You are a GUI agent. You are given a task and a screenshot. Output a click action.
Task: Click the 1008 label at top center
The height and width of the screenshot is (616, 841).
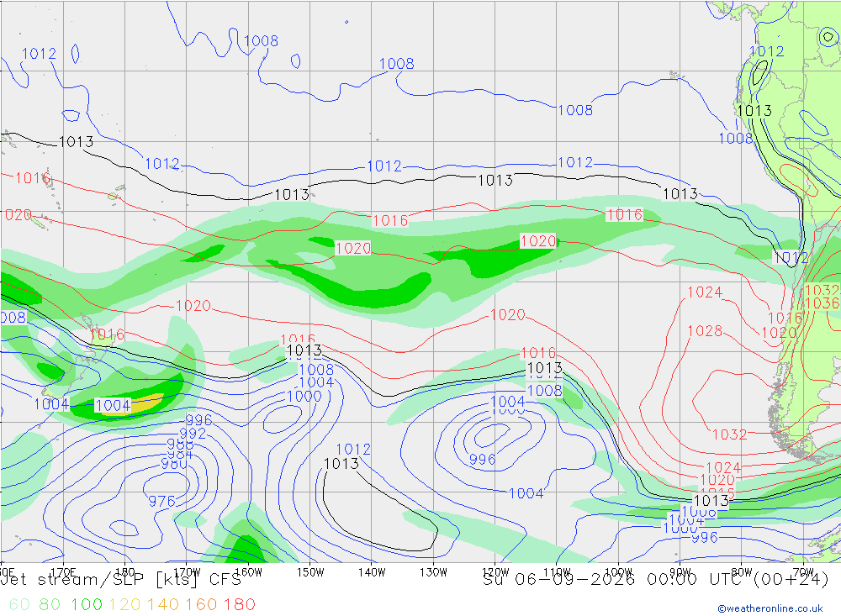click(x=396, y=64)
